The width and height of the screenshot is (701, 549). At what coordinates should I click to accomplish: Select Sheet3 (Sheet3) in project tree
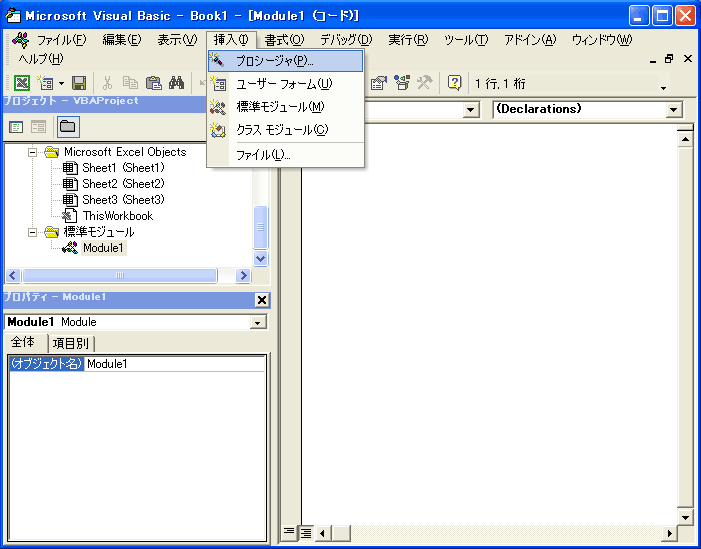click(123, 200)
